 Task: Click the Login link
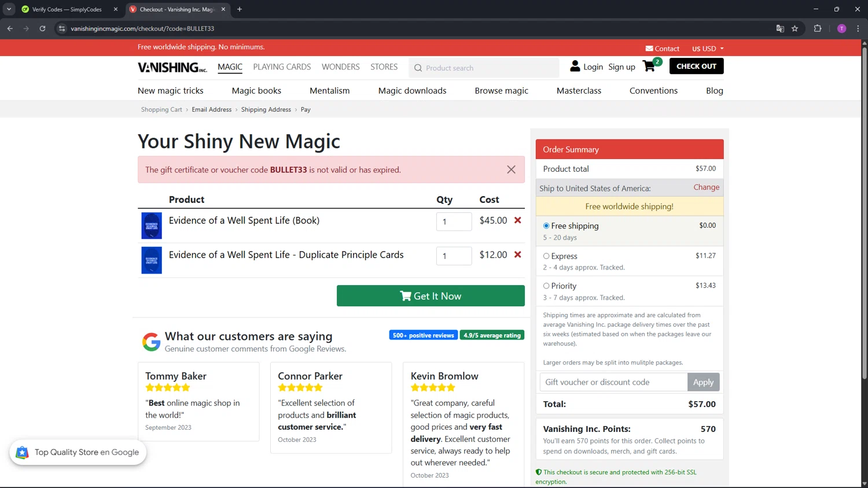pyautogui.click(x=593, y=67)
